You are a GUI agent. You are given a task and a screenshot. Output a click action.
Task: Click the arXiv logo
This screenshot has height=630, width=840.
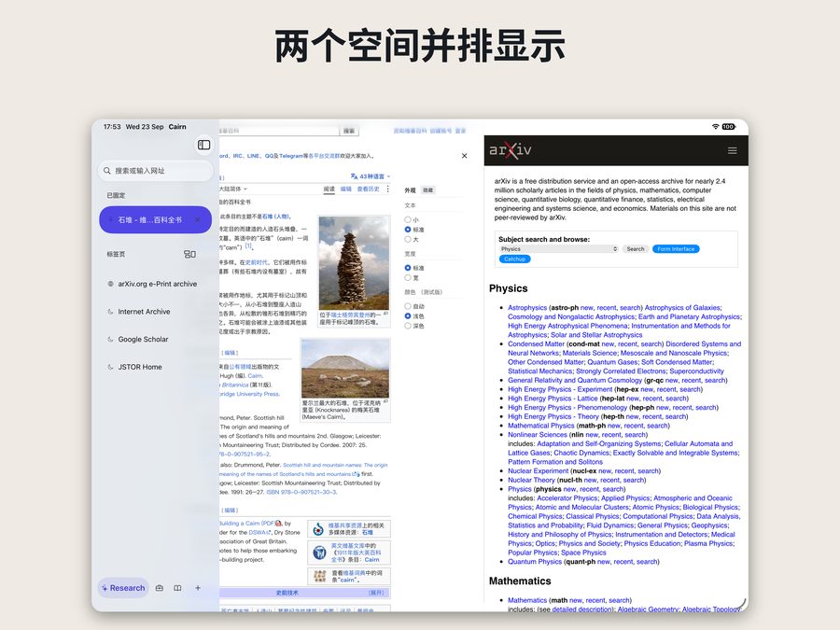click(510, 150)
